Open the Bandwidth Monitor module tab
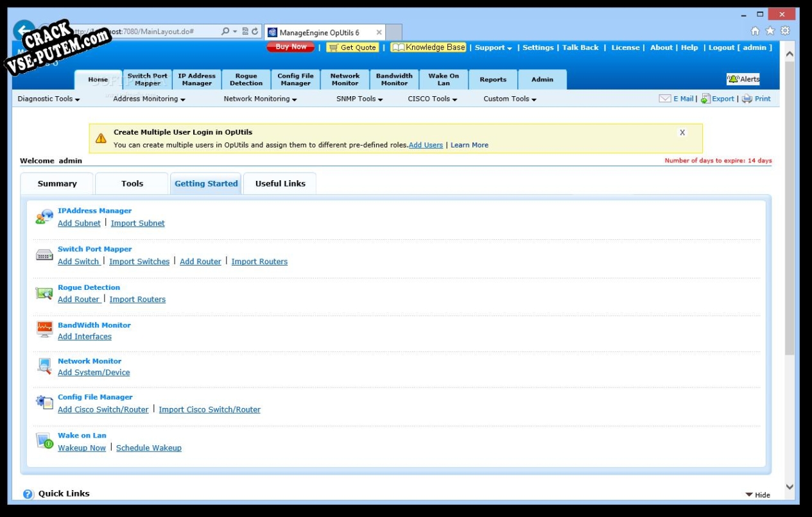812x517 pixels. coord(395,80)
